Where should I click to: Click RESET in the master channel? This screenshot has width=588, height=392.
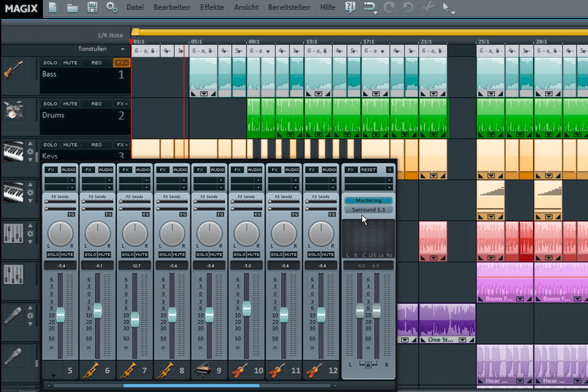[x=368, y=170]
